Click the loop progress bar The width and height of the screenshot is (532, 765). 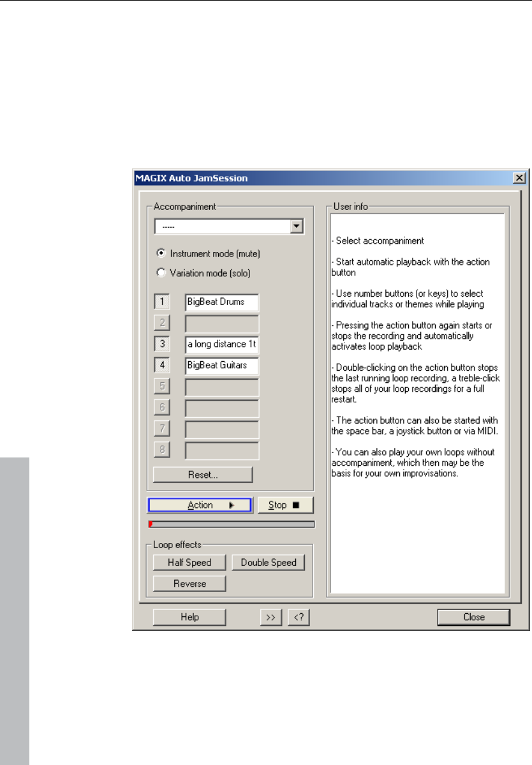pos(232,524)
